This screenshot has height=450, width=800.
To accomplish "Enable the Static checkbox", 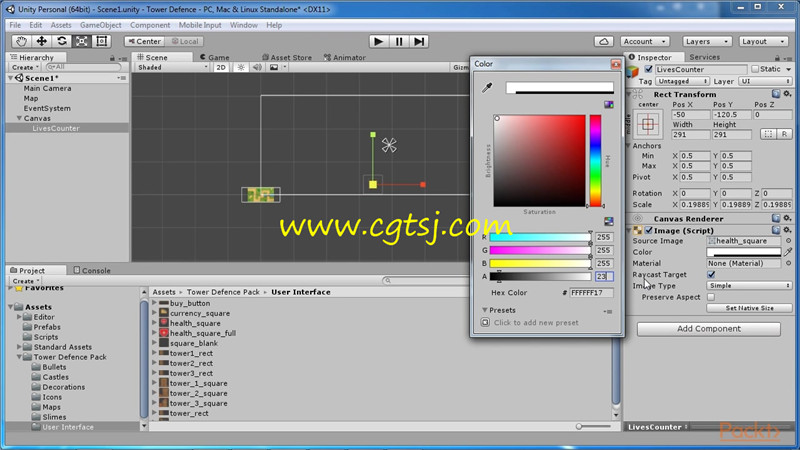I will click(755, 69).
